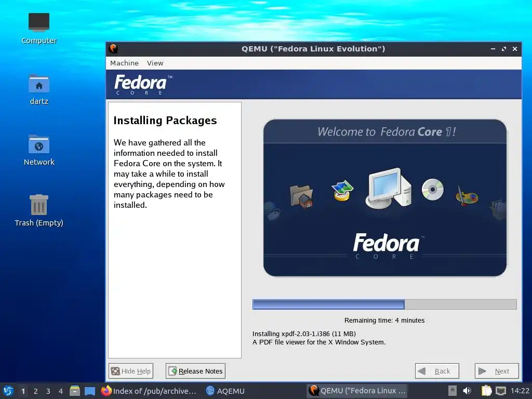
Task: Switch to workspace 2
Action: point(36,391)
